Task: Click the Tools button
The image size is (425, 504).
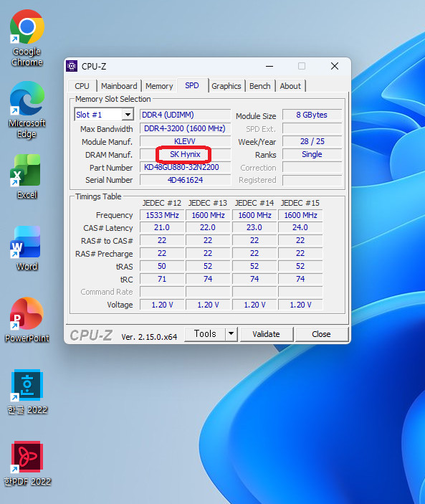Action: [x=205, y=334]
